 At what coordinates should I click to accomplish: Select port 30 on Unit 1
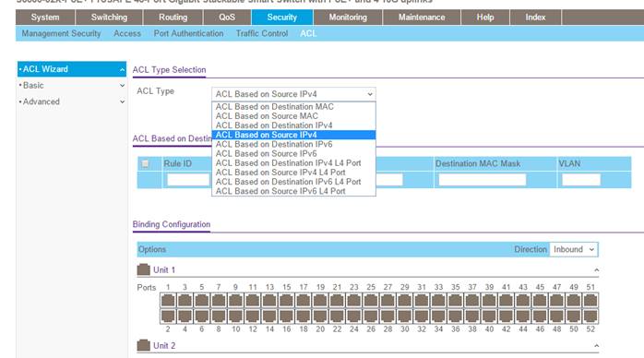(404, 316)
